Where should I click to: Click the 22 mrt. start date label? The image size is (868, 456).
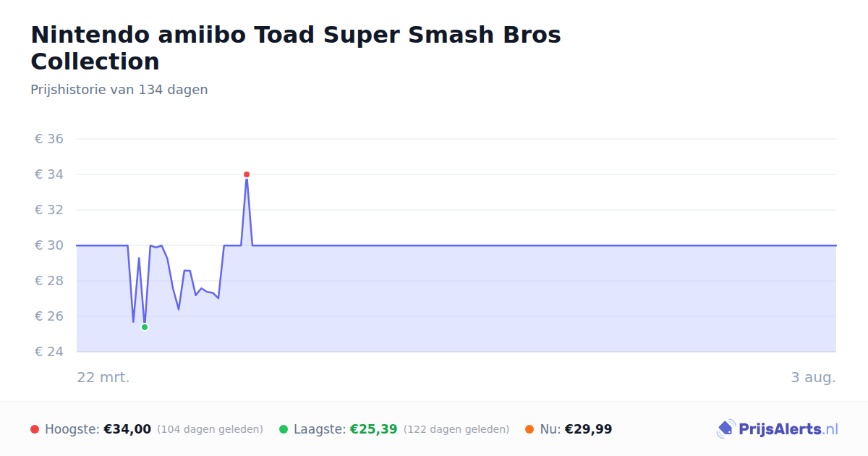pyautogui.click(x=103, y=377)
